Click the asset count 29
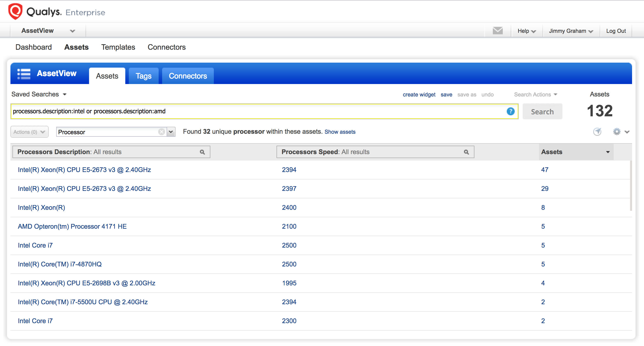This screenshot has width=644, height=346. point(545,188)
